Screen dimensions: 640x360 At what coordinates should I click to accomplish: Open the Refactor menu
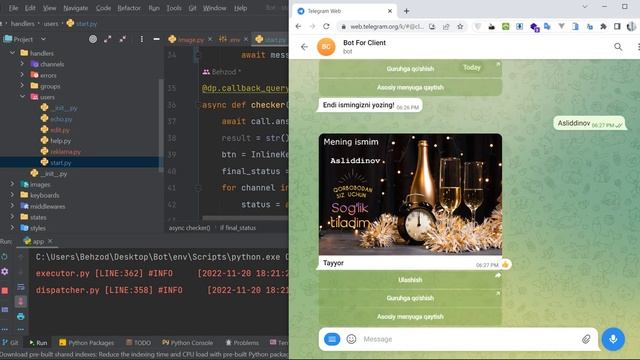coord(129,8)
